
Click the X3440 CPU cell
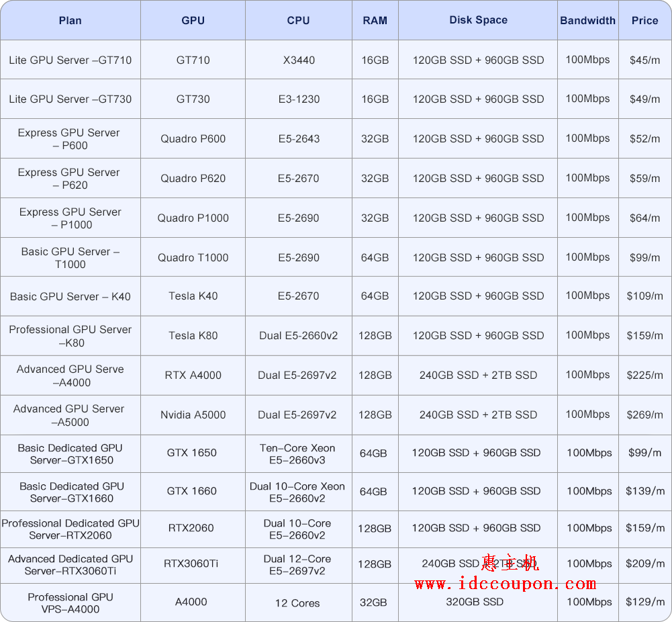[299, 60]
